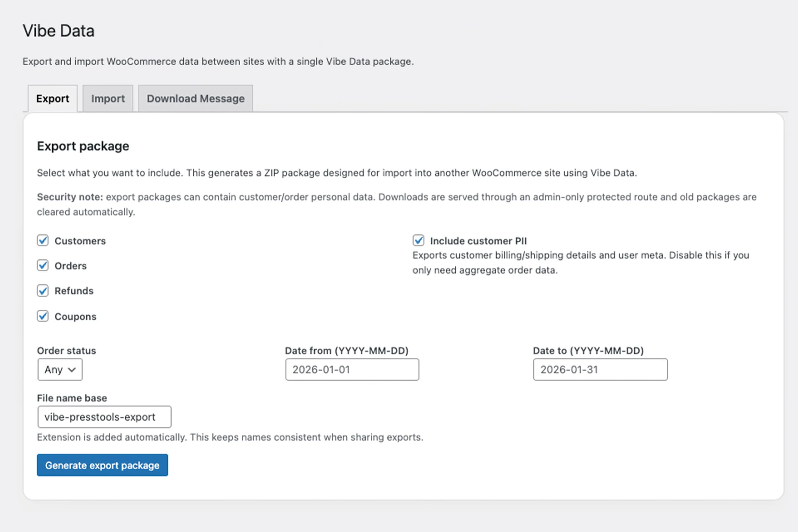Select the Vibe Data page title
Screen dimensions: 798x532
click(x=59, y=31)
